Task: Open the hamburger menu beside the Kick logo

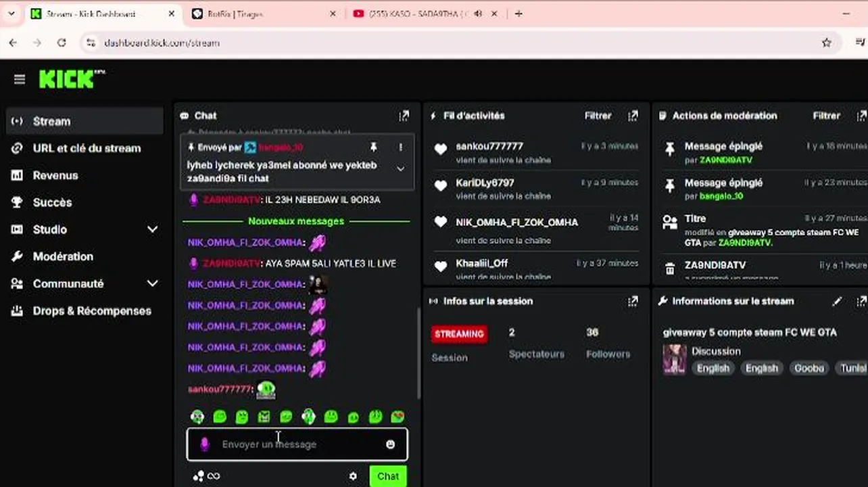Action: click(x=19, y=80)
